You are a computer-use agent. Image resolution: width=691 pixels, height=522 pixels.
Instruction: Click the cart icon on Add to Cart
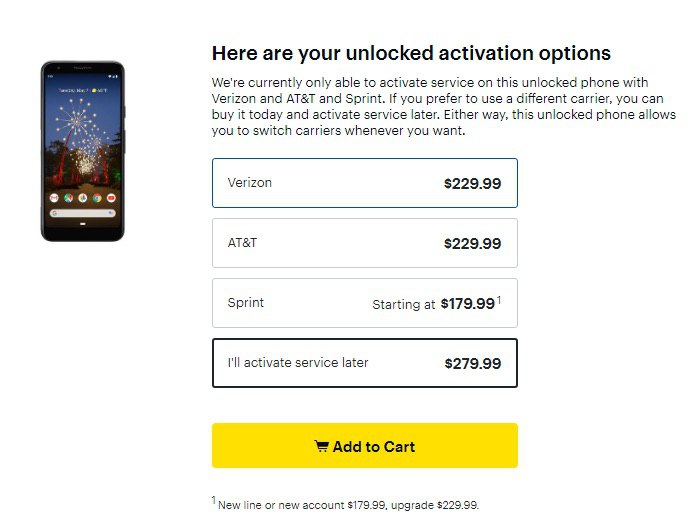click(x=321, y=447)
